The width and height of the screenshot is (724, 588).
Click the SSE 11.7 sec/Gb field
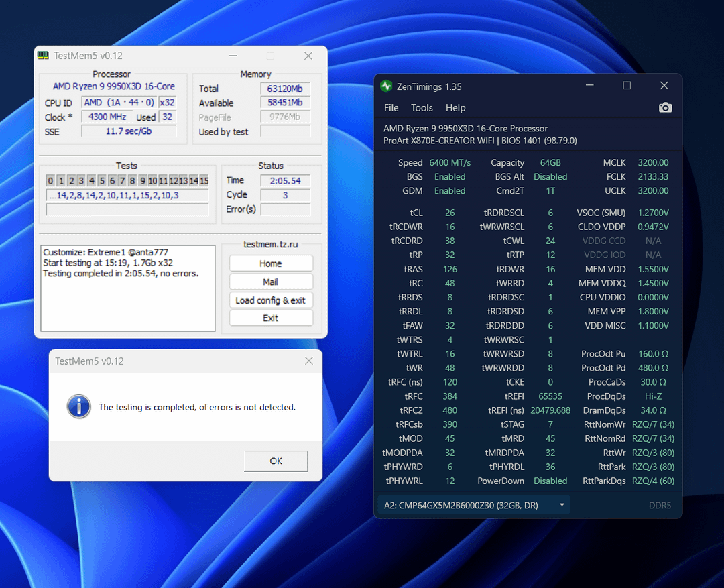(129, 131)
